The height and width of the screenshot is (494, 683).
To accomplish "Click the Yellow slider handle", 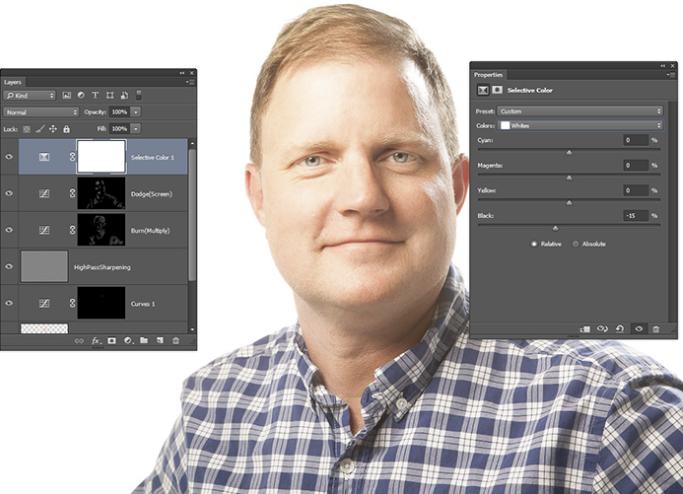I will click(x=569, y=203).
